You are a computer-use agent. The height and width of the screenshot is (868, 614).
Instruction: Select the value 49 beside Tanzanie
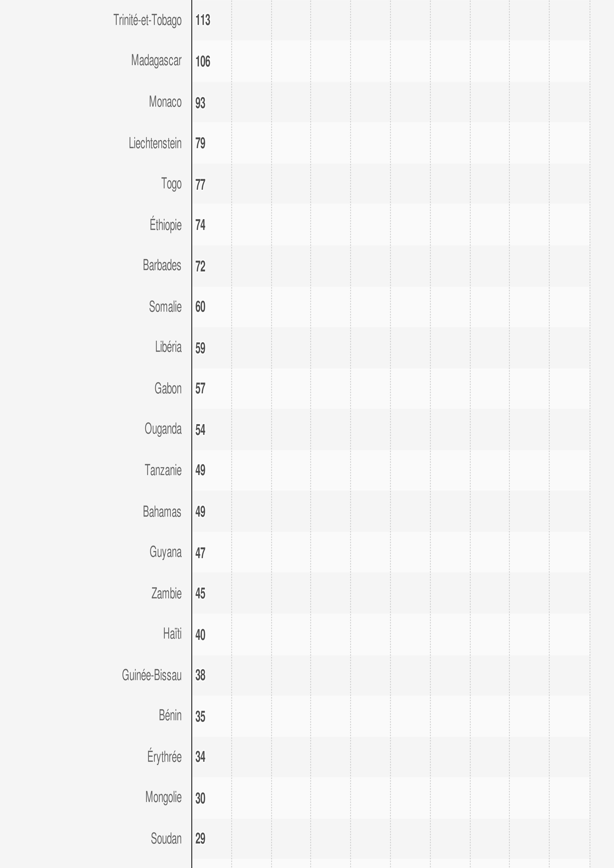(x=200, y=470)
